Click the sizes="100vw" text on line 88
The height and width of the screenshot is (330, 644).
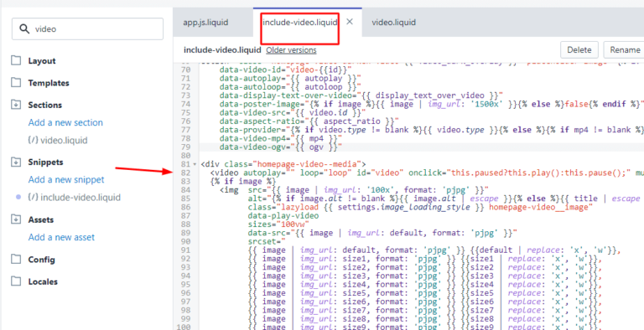pyautogui.click(x=279, y=225)
